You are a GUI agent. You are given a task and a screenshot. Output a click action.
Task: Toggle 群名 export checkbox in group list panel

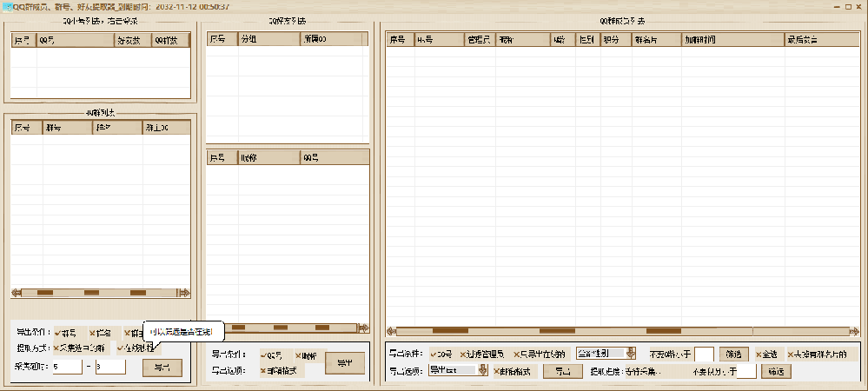(101, 334)
